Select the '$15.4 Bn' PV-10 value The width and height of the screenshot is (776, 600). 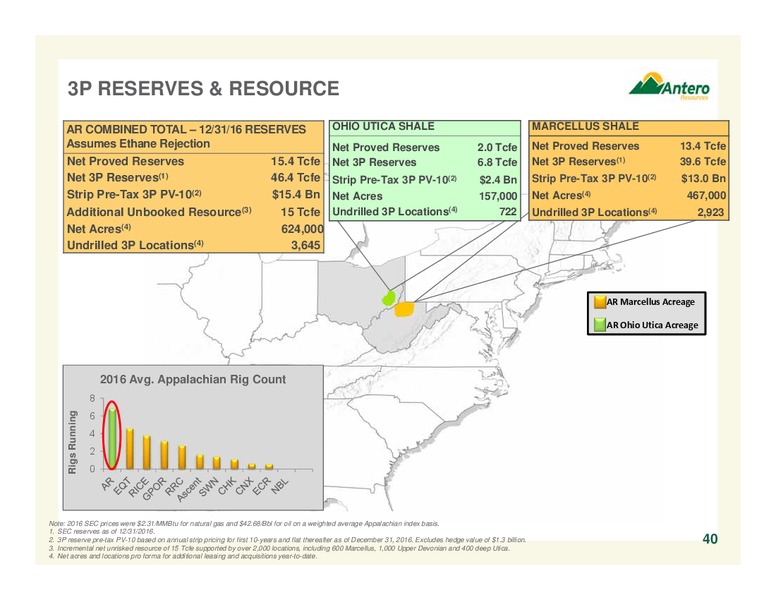tap(296, 194)
